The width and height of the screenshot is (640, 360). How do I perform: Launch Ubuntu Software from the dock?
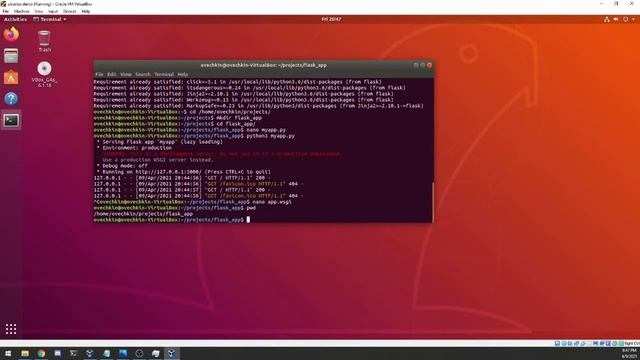[11, 77]
